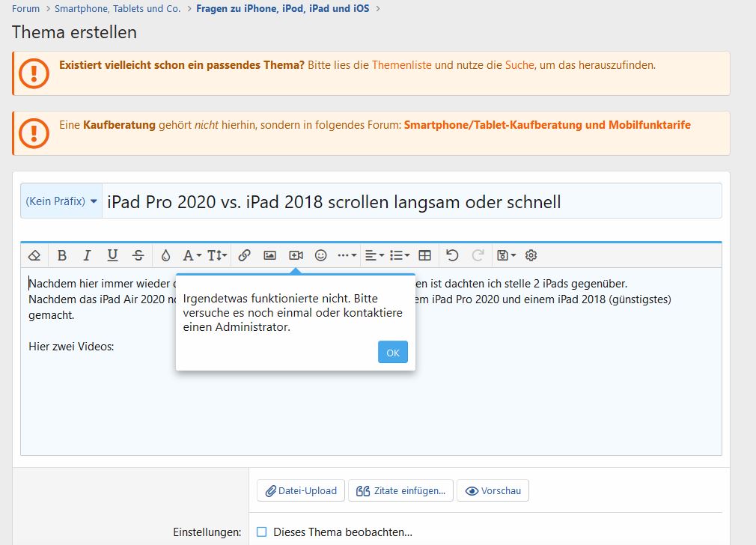Click the error message text in dialog

pos(293,312)
